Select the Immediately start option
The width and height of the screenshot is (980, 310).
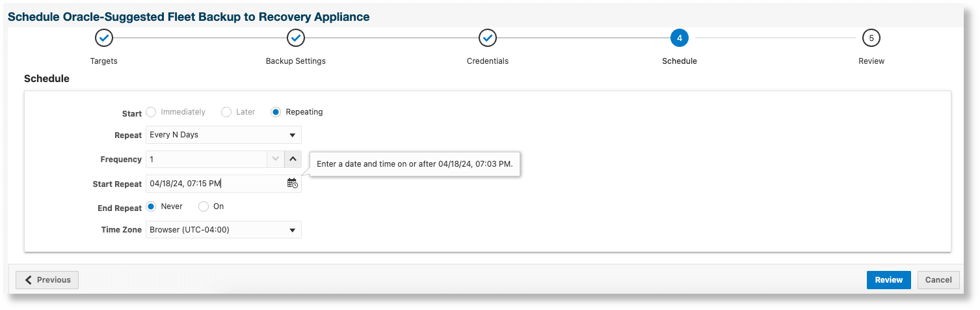click(152, 112)
